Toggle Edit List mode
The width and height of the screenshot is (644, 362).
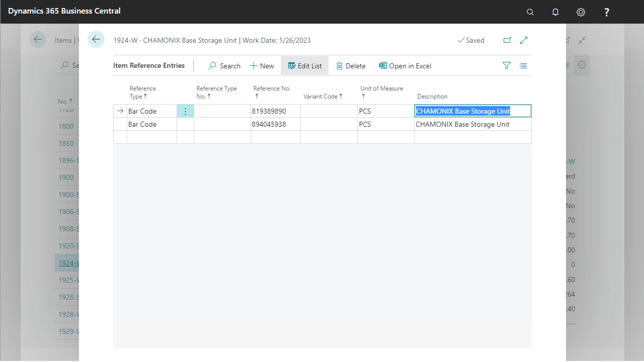click(x=305, y=66)
